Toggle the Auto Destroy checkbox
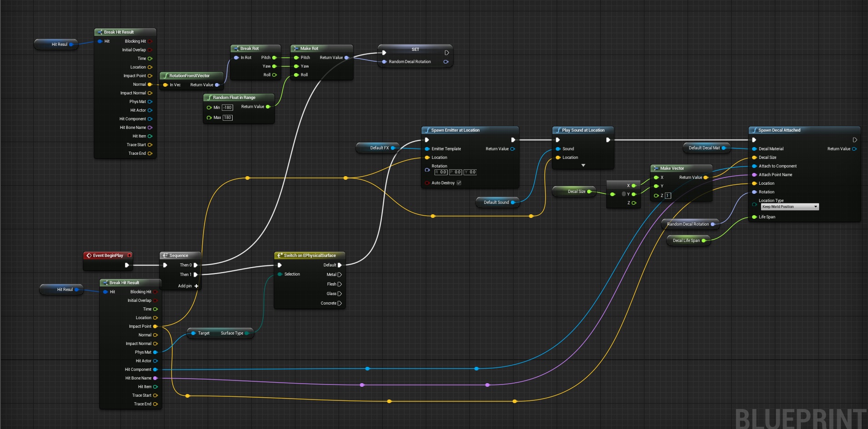868x429 pixels. [459, 183]
